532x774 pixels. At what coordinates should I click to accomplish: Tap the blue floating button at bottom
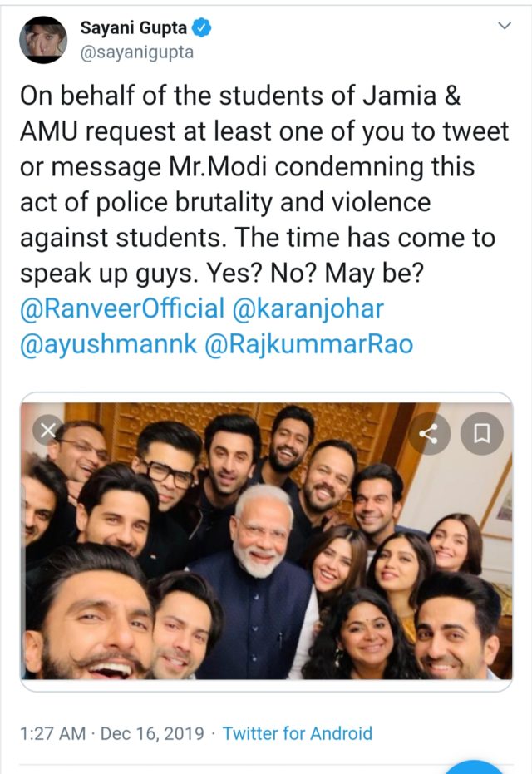[x=476, y=767]
